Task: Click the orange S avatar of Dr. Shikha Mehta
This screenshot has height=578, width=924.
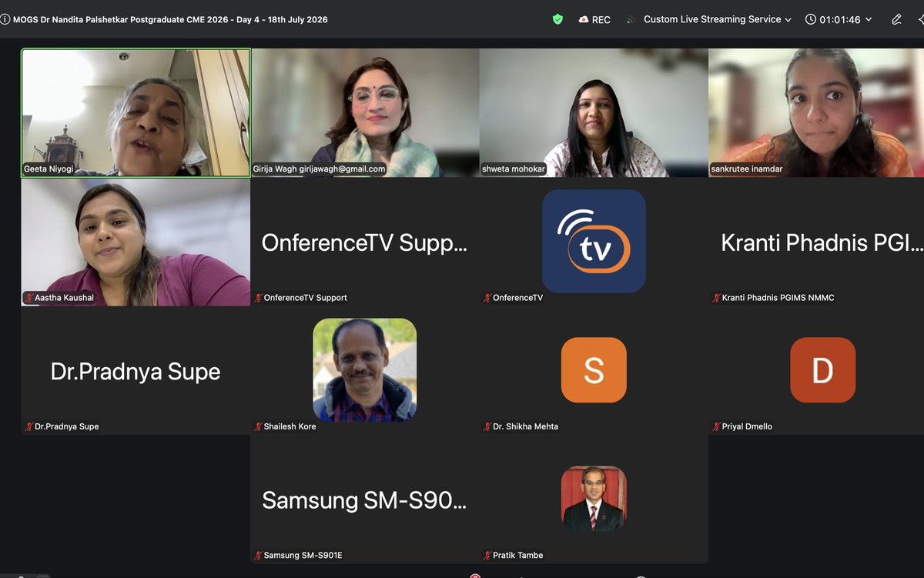Action: 594,370
